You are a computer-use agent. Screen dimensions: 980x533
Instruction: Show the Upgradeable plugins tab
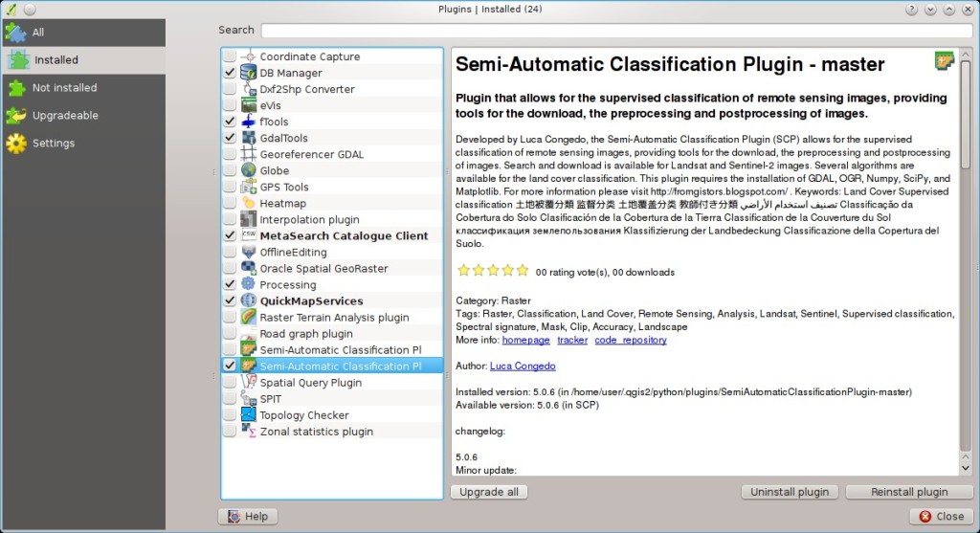click(83, 115)
